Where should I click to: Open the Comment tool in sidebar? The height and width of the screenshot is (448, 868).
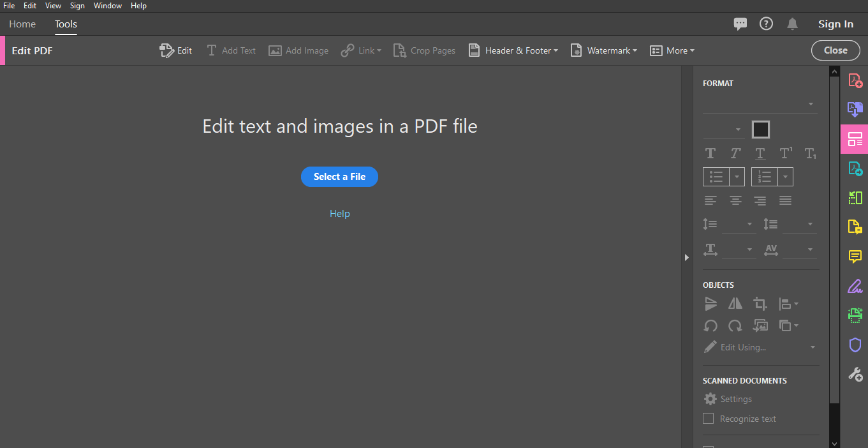point(855,257)
